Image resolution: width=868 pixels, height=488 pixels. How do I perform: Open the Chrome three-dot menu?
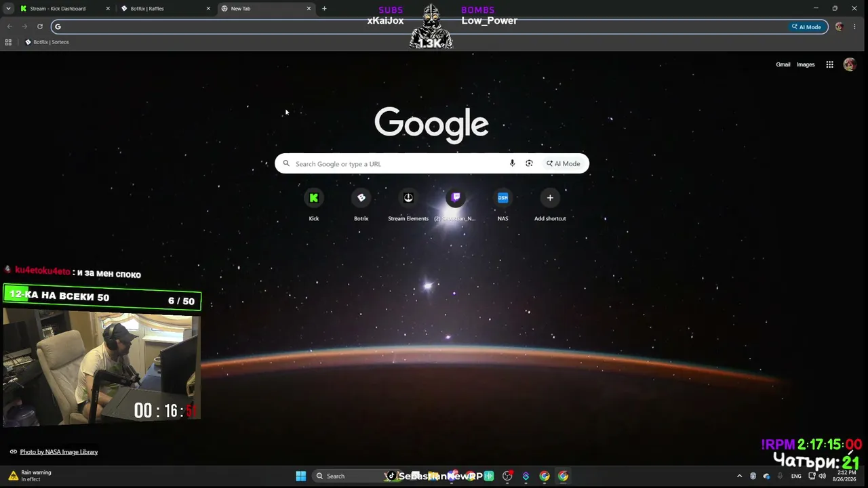(854, 27)
